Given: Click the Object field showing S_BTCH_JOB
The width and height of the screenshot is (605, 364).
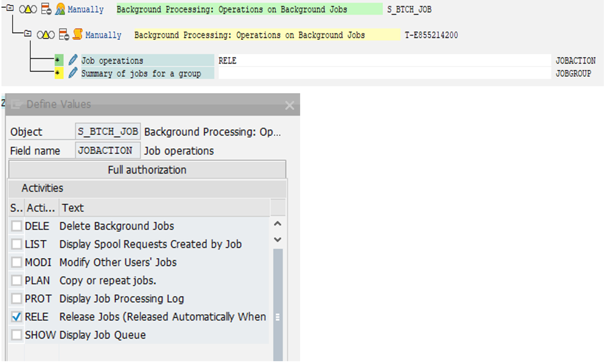Looking at the screenshot, I should [108, 131].
